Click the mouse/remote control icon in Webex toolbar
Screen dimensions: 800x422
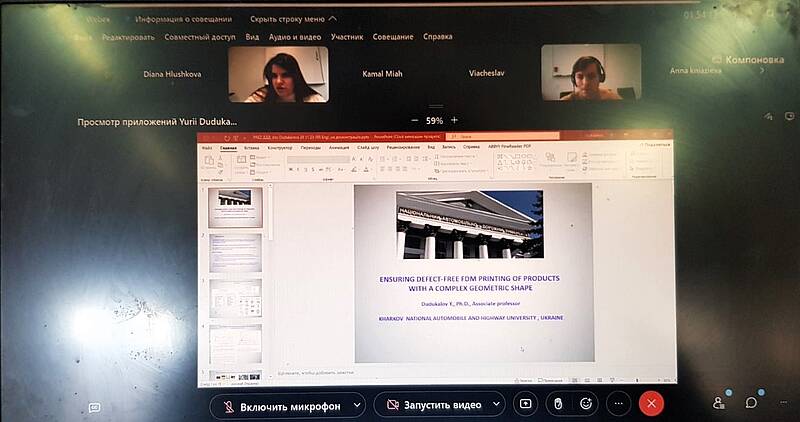tap(558, 404)
